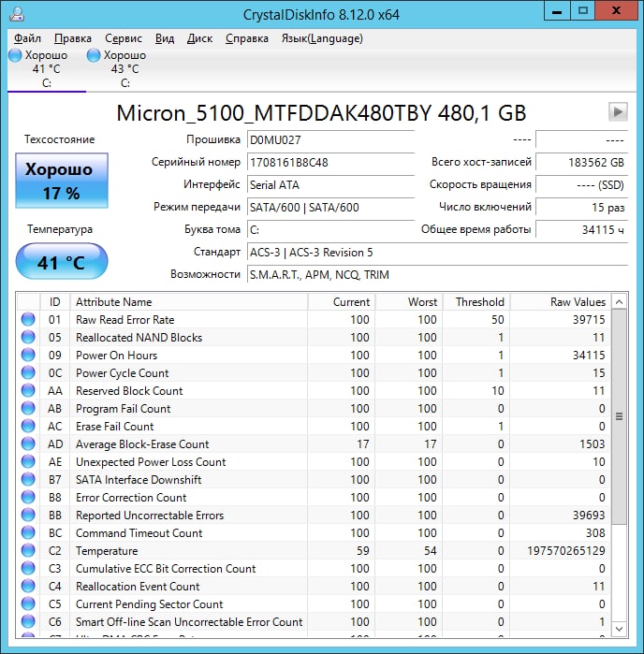Click the firmware field D0MU027
The width and height of the screenshot is (644, 654).
(331, 140)
